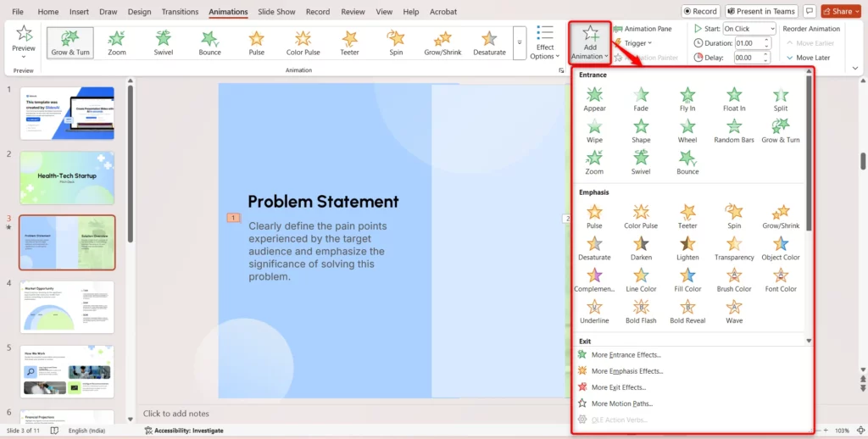868x439 pixels.
Task: Choose the Bounce effect in ribbon gallery
Action: [x=210, y=42]
